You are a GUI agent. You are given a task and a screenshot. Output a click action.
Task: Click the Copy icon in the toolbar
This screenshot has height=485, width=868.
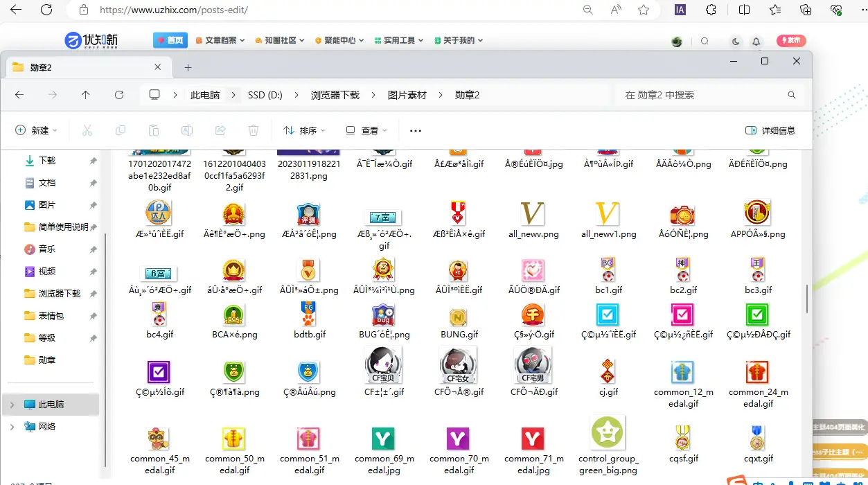pos(121,130)
